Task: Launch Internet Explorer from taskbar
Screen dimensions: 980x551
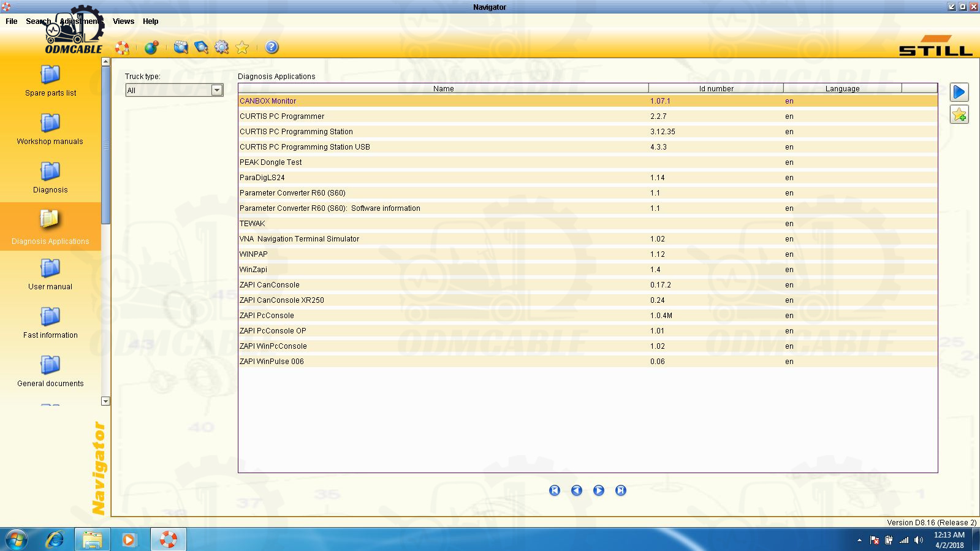Action: pos(55,539)
